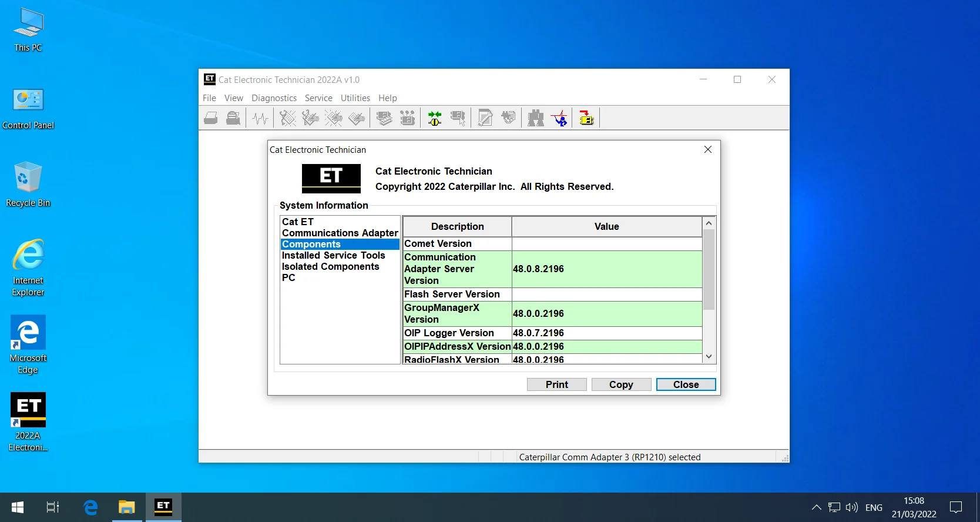Select Communications Adapter in system list
Viewport: 980px width, 522px height.
340,233
